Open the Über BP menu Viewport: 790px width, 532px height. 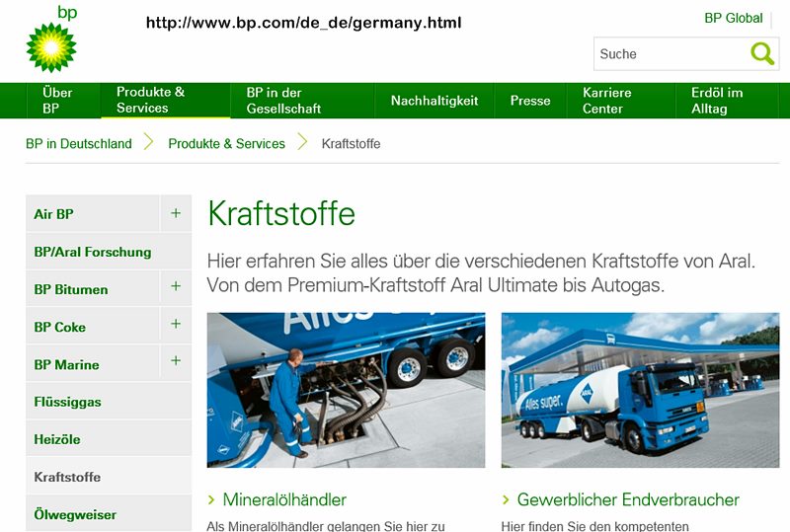coord(57,101)
